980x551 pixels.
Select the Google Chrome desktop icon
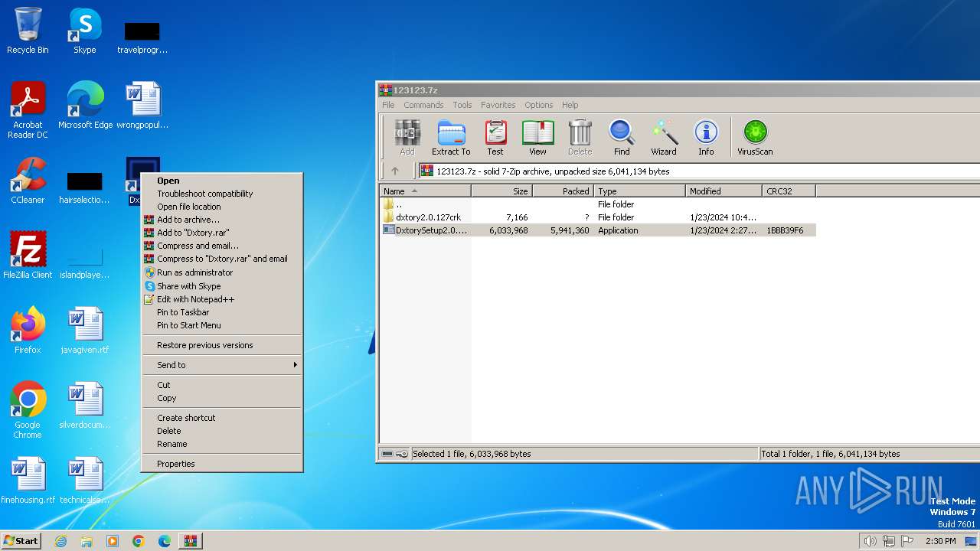(x=28, y=410)
